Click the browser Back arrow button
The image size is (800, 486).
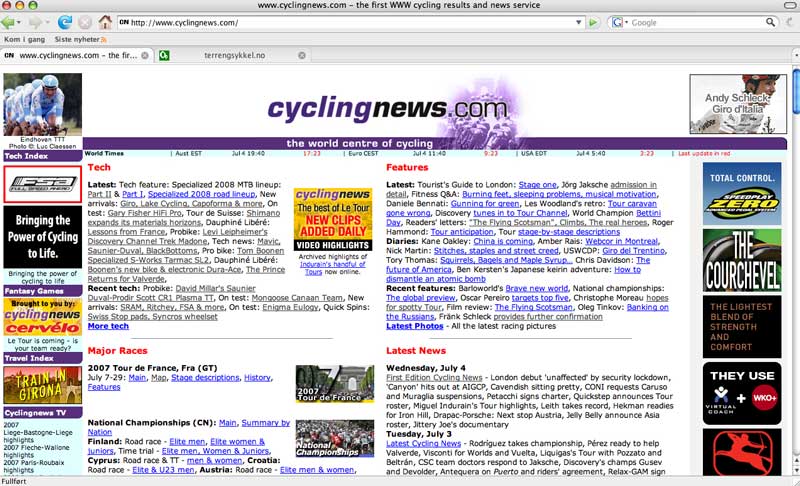(8, 22)
